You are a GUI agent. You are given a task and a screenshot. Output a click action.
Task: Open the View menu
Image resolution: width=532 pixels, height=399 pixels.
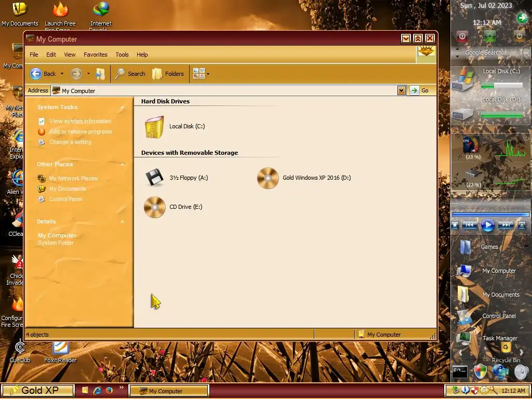click(70, 55)
